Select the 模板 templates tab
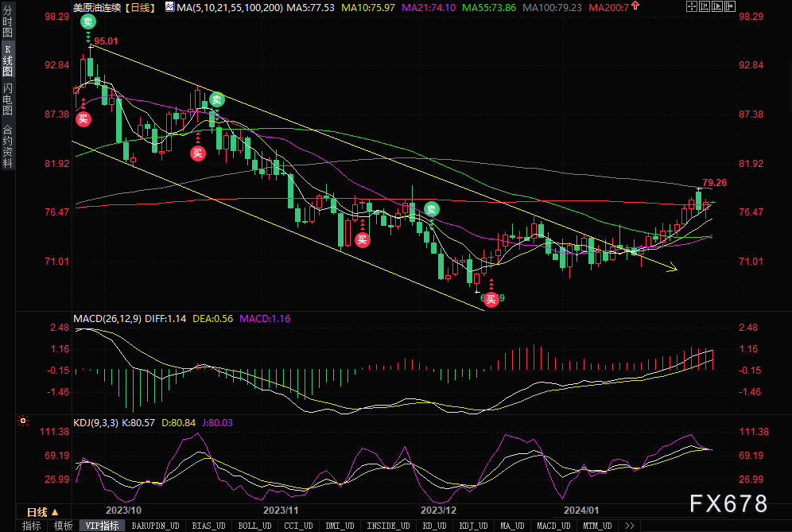The height and width of the screenshot is (532, 792). [x=63, y=526]
